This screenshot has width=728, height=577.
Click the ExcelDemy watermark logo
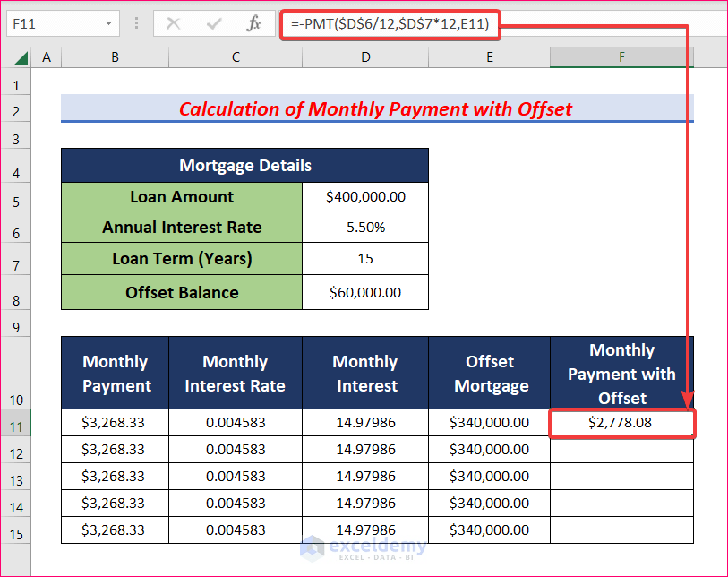[x=364, y=549]
